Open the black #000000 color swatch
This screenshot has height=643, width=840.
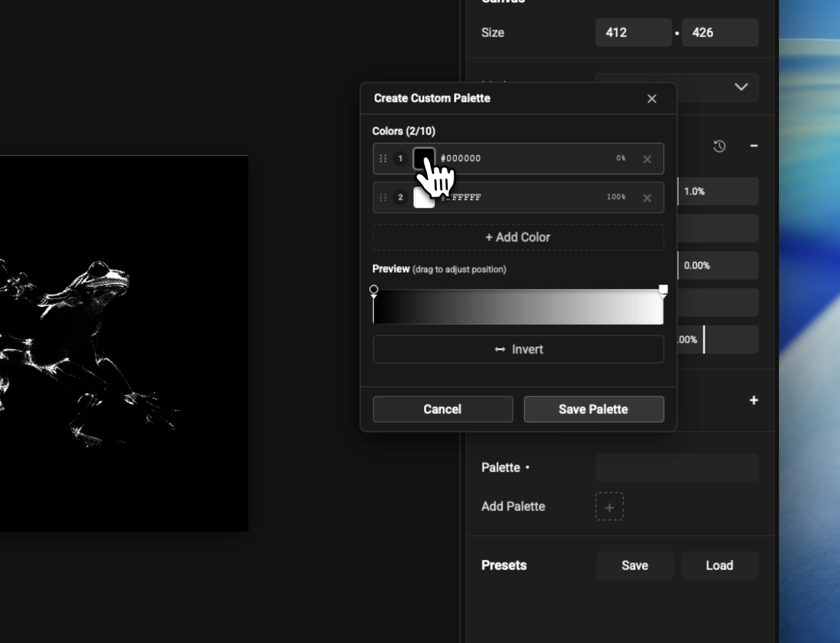424,158
